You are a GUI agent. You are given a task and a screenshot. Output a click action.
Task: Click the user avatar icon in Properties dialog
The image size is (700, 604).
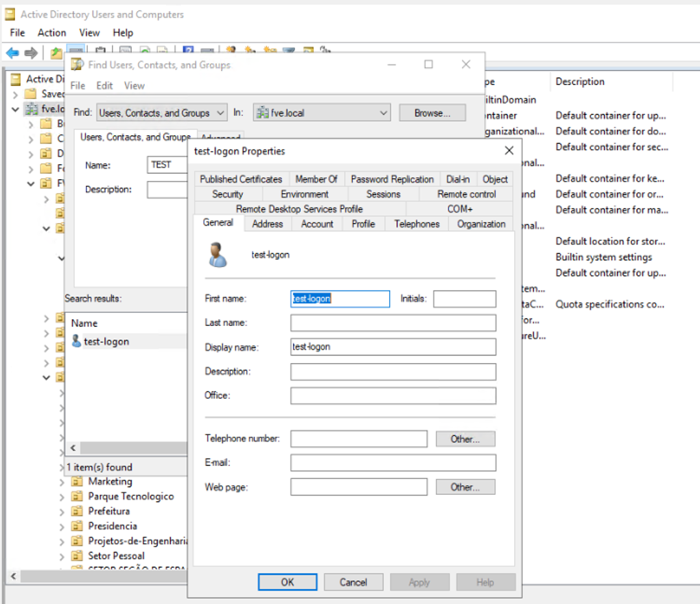(218, 255)
